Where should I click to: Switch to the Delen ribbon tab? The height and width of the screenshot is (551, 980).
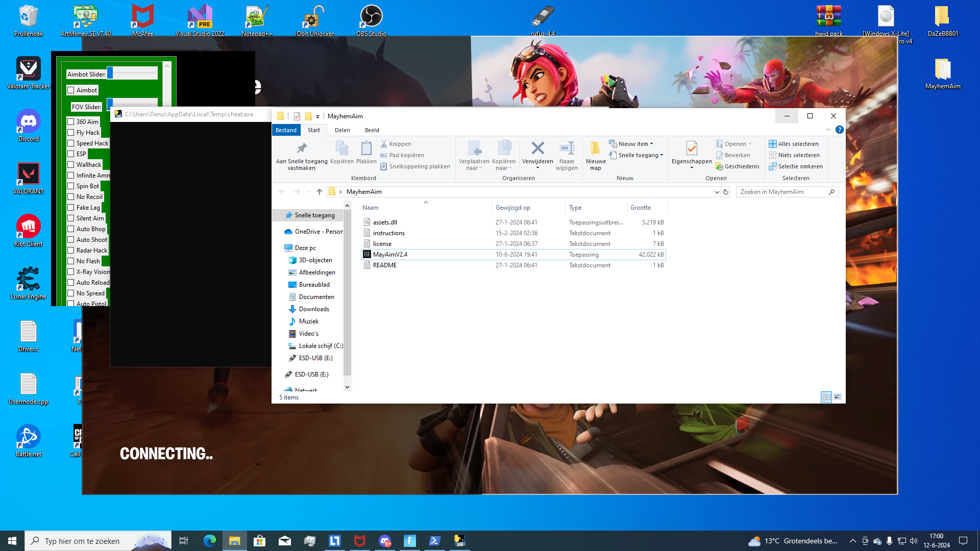coord(342,130)
